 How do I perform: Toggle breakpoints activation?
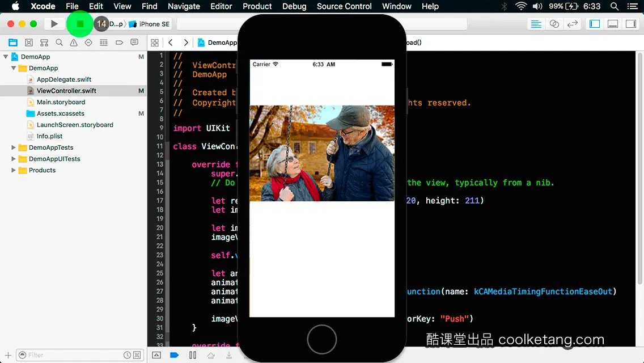[x=174, y=355]
